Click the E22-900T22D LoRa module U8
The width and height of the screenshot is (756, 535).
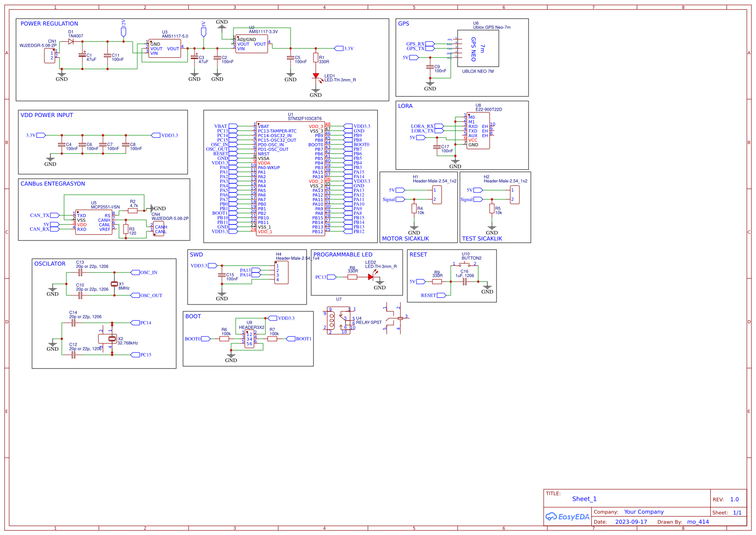(x=478, y=131)
